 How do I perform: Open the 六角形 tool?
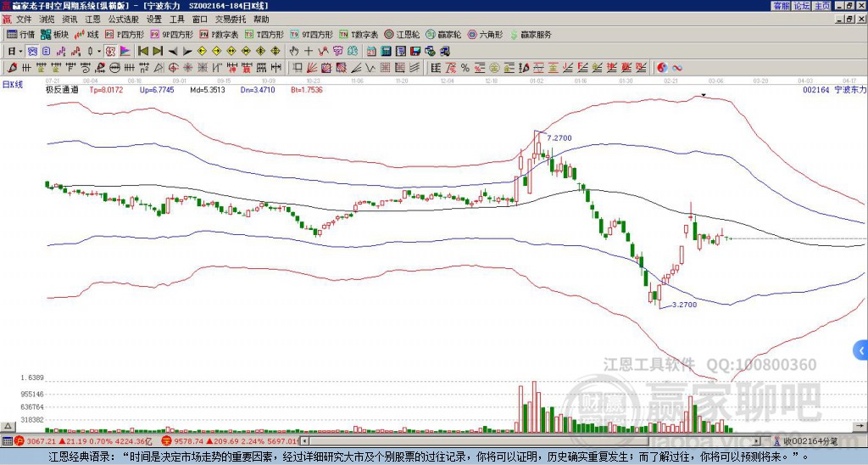[x=486, y=34]
